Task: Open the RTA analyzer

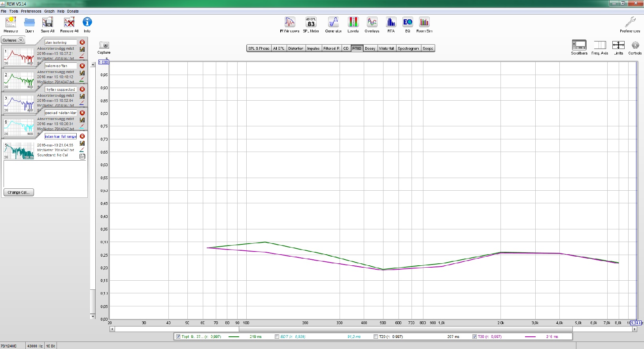Action: pos(391,23)
